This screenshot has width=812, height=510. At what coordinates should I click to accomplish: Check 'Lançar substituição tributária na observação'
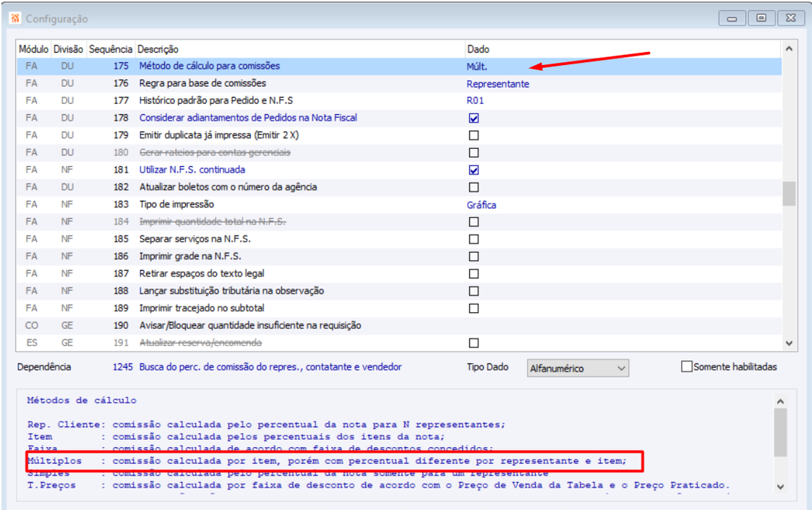click(474, 291)
